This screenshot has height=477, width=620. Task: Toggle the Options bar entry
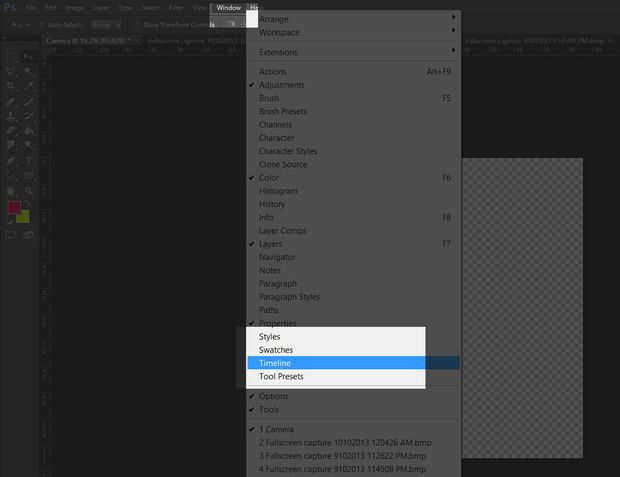point(353,396)
